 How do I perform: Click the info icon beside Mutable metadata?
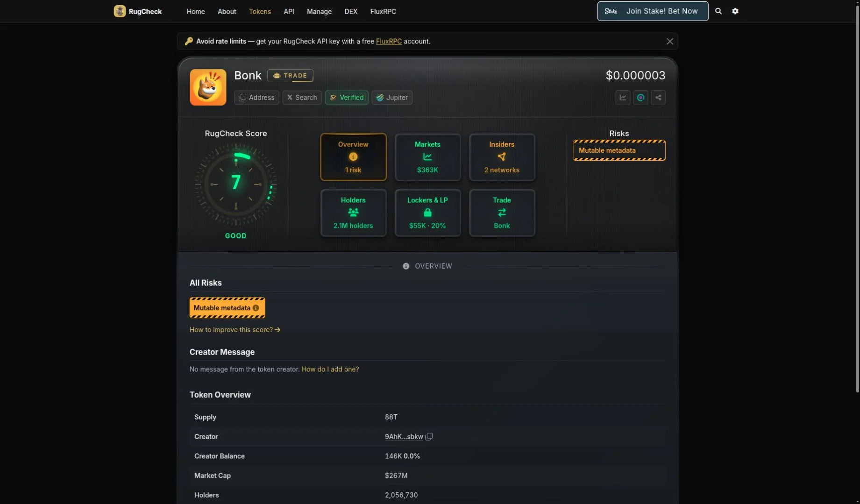click(x=256, y=308)
